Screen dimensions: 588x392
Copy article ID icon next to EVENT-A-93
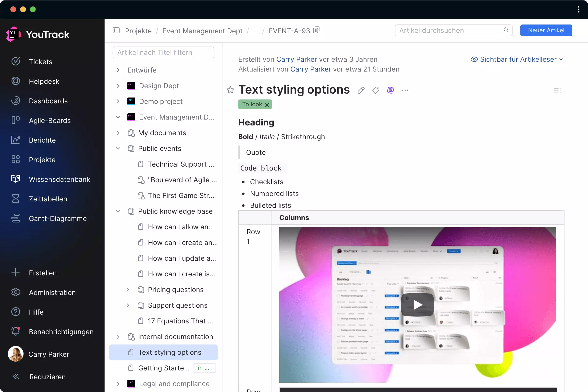pyautogui.click(x=317, y=30)
